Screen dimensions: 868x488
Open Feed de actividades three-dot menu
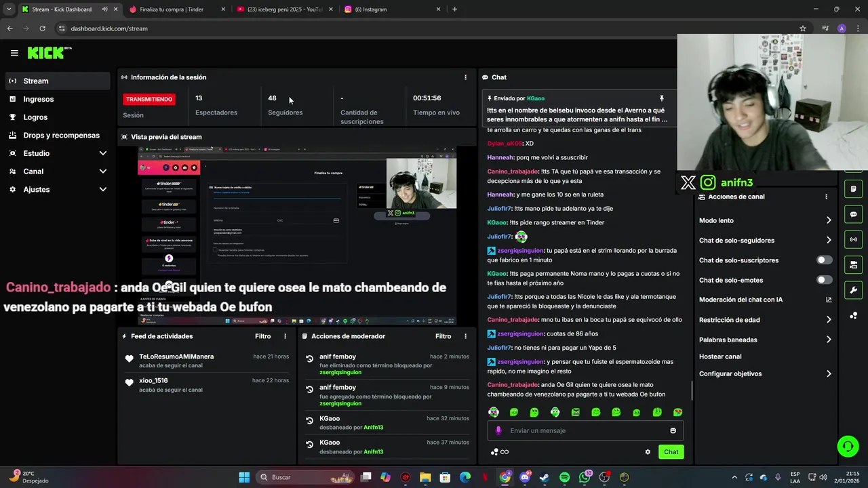285,336
